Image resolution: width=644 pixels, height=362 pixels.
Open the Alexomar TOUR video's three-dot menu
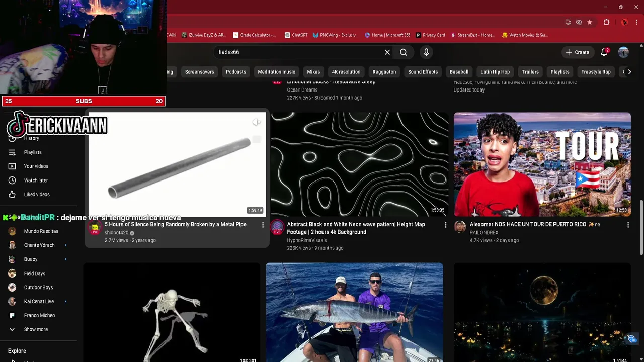(x=628, y=225)
